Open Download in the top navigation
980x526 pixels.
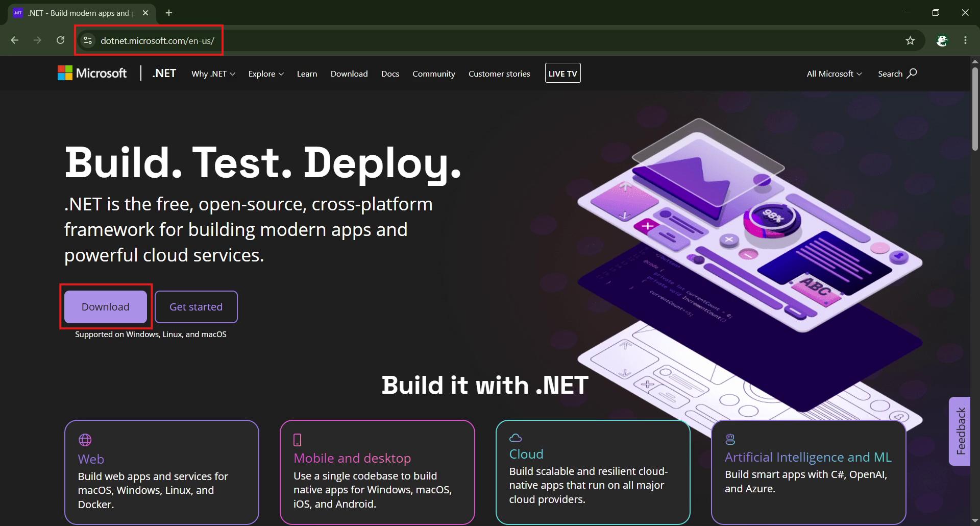(x=349, y=74)
